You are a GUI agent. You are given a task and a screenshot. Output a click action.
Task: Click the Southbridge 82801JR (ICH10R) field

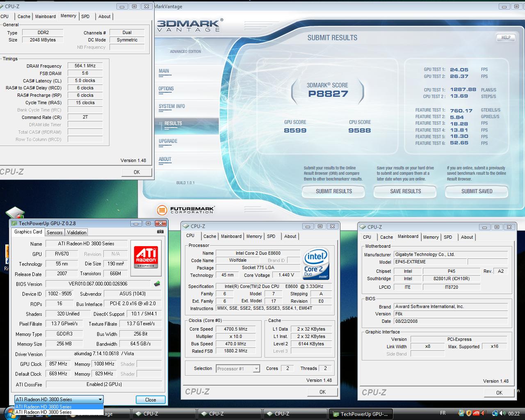(451, 279)
